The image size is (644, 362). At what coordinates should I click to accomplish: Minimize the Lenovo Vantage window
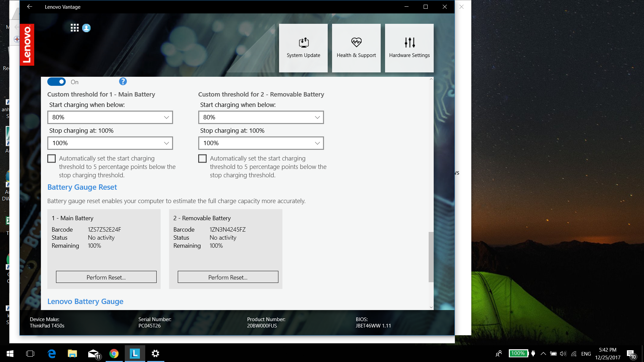click(x=407, y=7)
